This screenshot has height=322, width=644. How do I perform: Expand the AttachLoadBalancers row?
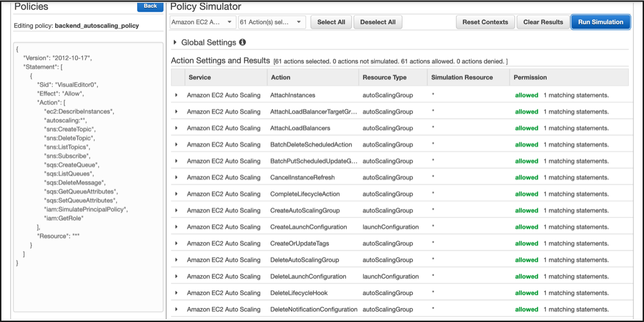(176, 128)
